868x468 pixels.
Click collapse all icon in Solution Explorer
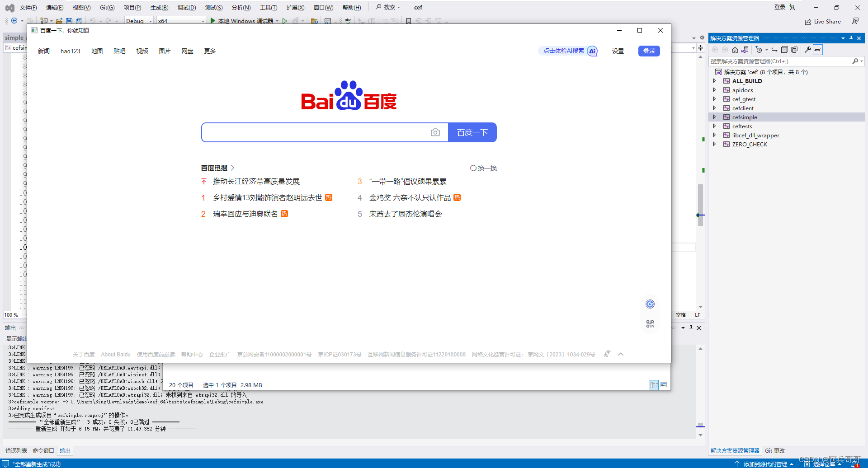tap(784, 50)
